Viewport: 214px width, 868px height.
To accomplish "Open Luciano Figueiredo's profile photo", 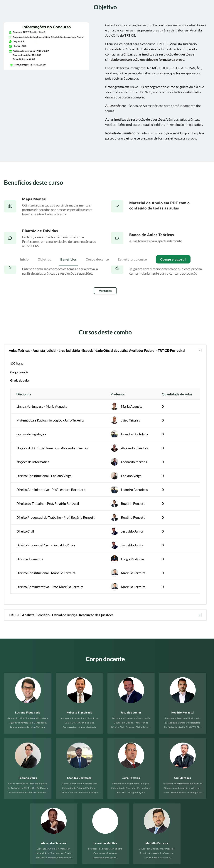I will 28,690.
